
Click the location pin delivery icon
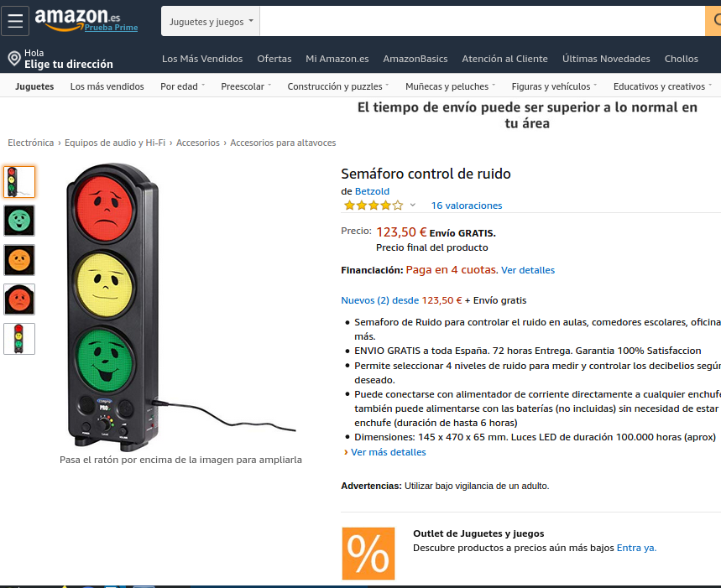tap(14, 59)
